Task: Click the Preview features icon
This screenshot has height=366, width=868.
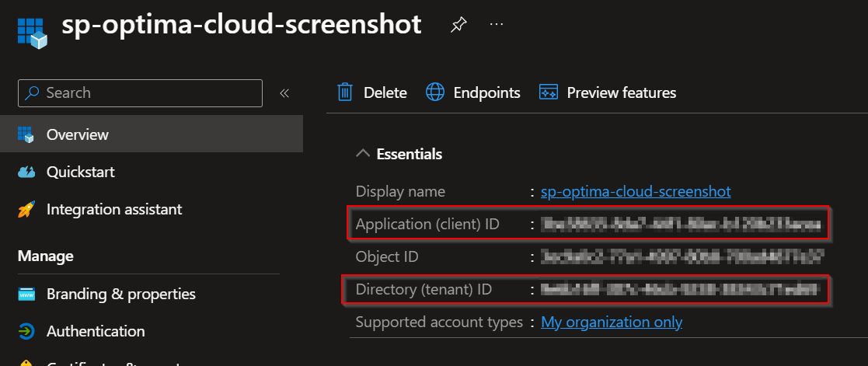Action: click(x=548, y=92)
